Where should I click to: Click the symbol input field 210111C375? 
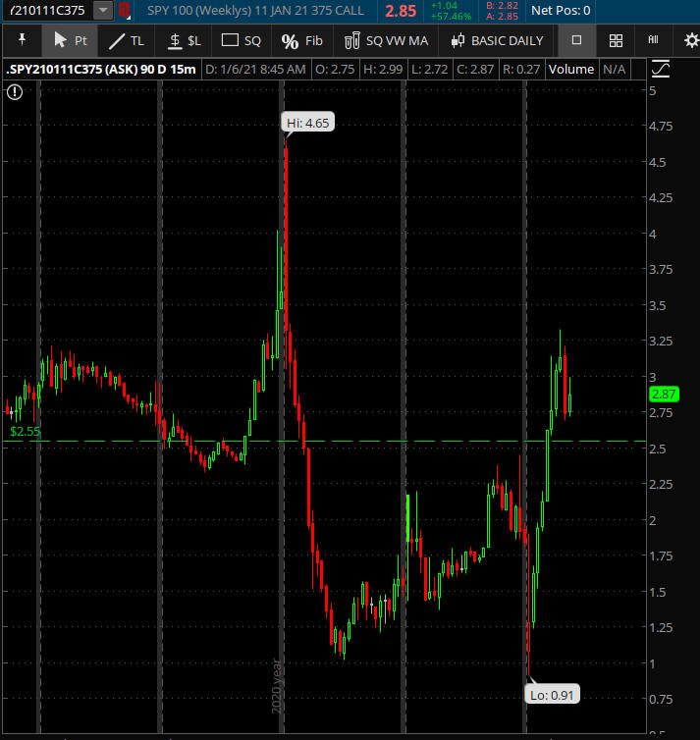tap(47, 11)
